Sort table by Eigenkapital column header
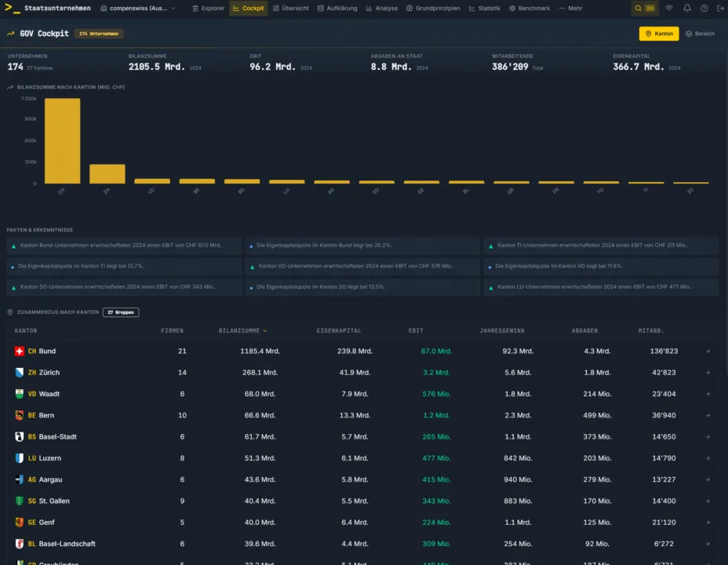Image resolution: width=728 pixels, height=565 pixels. click(x=339, y=331)
